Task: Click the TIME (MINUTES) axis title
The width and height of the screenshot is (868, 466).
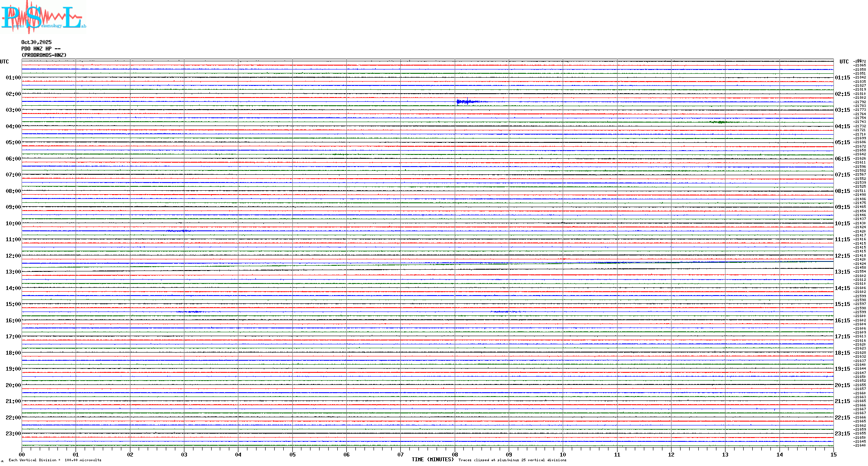Action: tap(432, 460)
